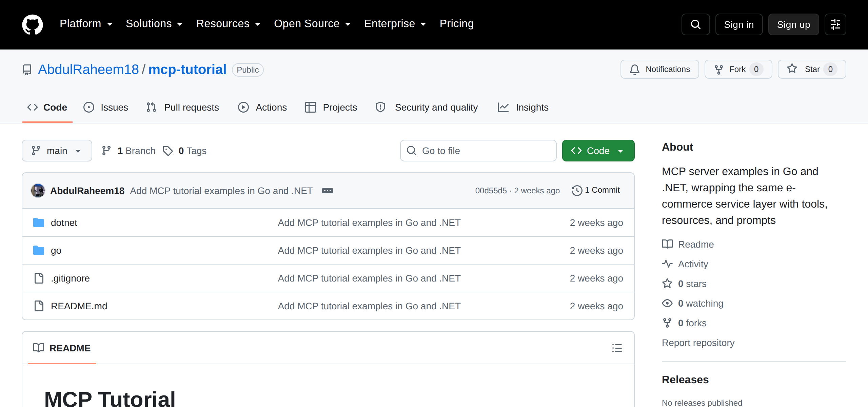Open Security and quality tab
This screenshot has width=868, height=407.
coord(427,107)
